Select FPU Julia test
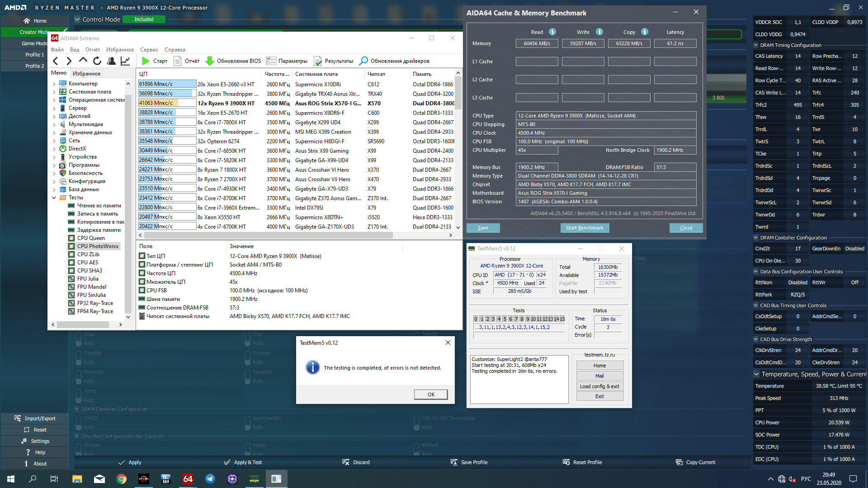 click(x=88, y=279)
